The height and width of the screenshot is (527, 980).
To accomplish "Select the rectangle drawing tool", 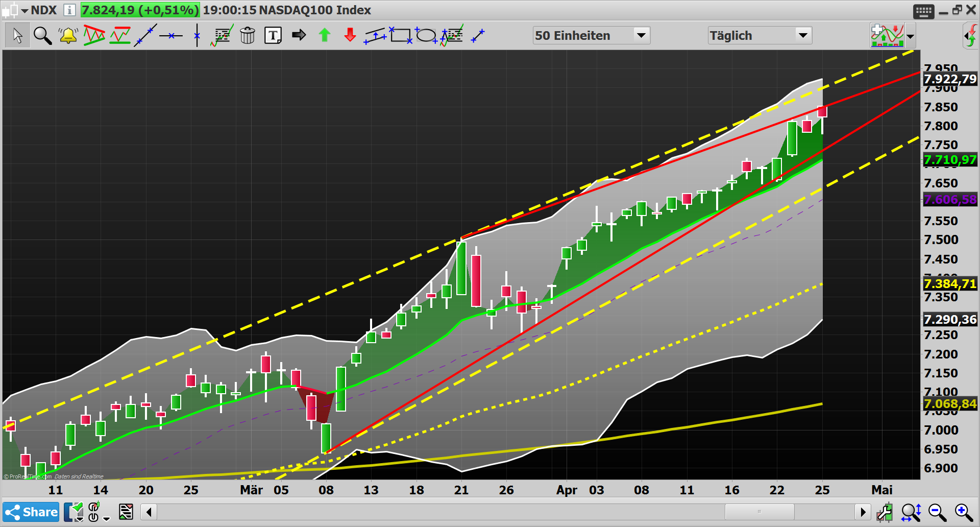I will [401, 35].
